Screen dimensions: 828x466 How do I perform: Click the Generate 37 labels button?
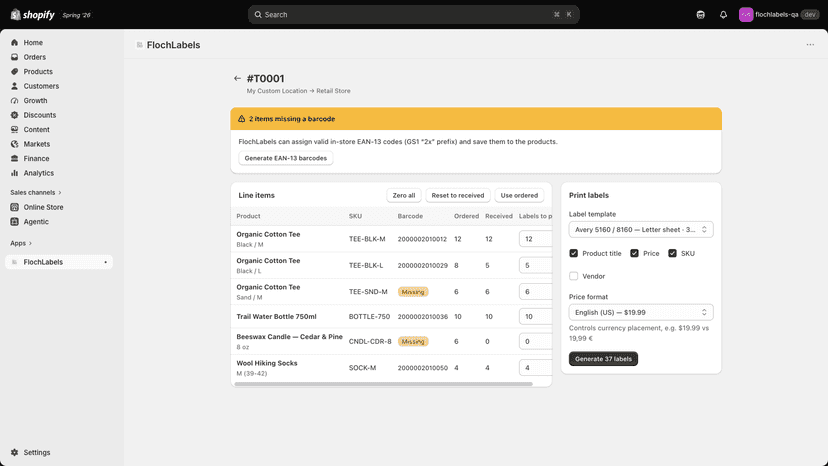click(x=603, y=359)
